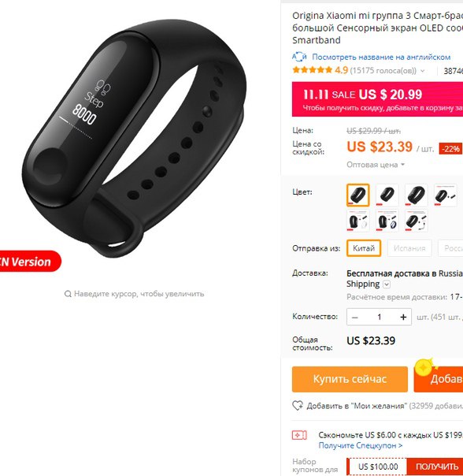The image size is (463, 476).
Task: Click the quantity input field showing 1
Action: [x=379, y=317]
